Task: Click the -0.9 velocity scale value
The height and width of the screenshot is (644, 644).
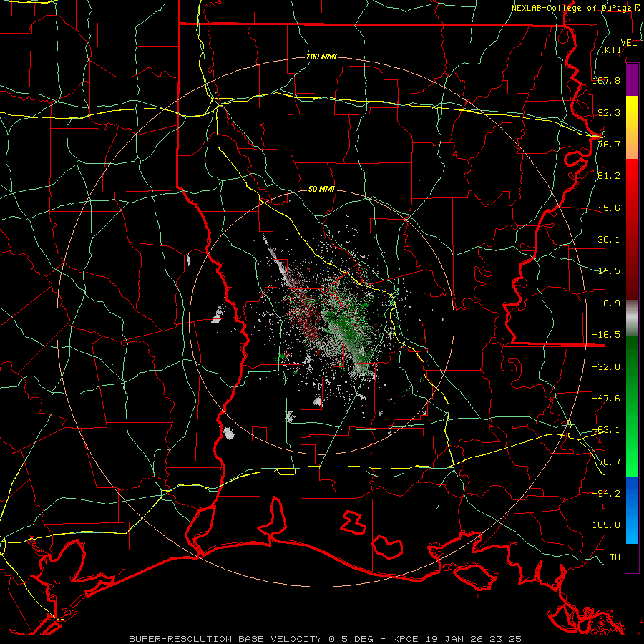Action: click(609, 303)
